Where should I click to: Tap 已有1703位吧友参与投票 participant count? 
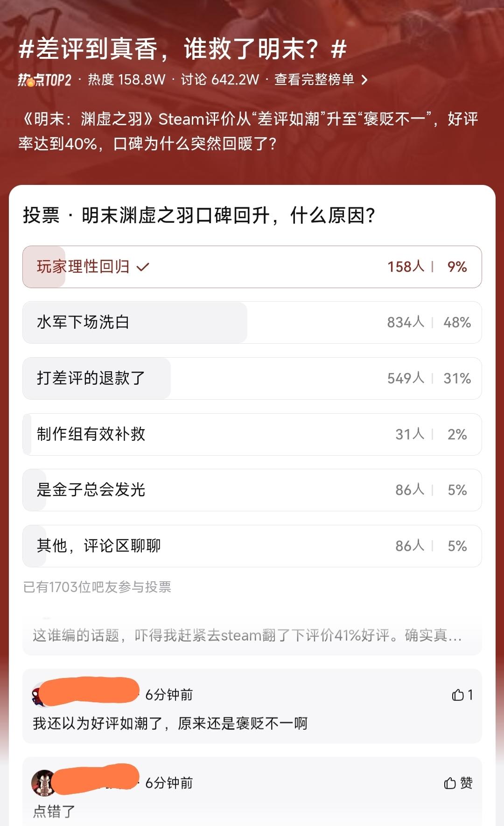point(97,587)
